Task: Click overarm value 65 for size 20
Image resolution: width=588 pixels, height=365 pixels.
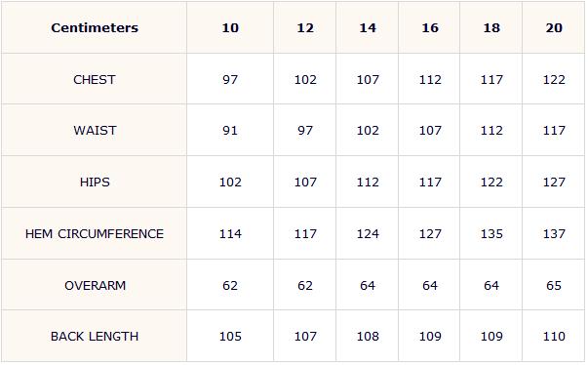Action: click(x=554, y=286)
